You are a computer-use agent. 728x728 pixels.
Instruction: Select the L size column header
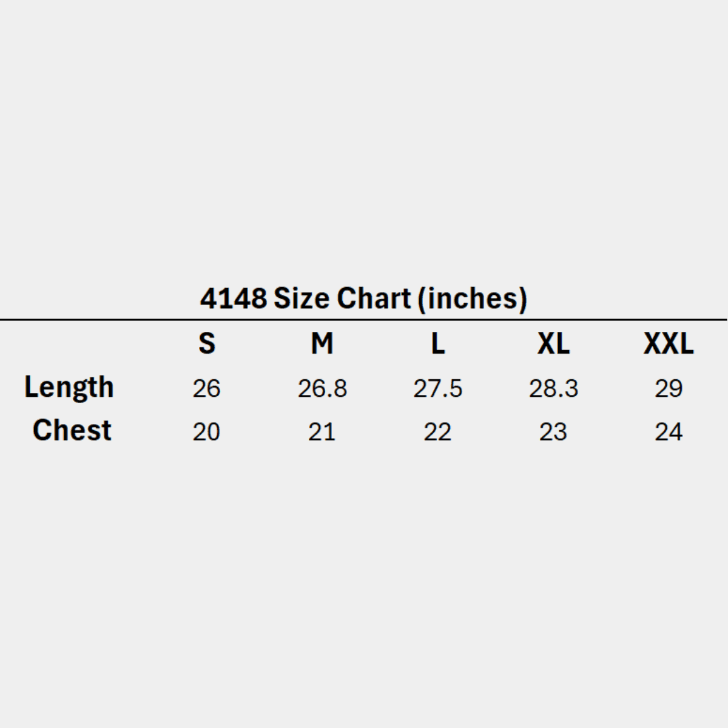pyautogui.click(x=437, y=343)
